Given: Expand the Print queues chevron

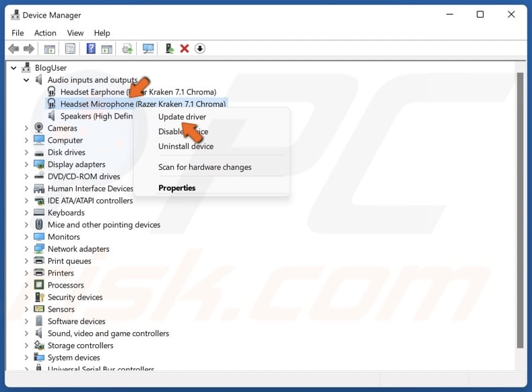Looking at the screenshot, I should (26, 261).
